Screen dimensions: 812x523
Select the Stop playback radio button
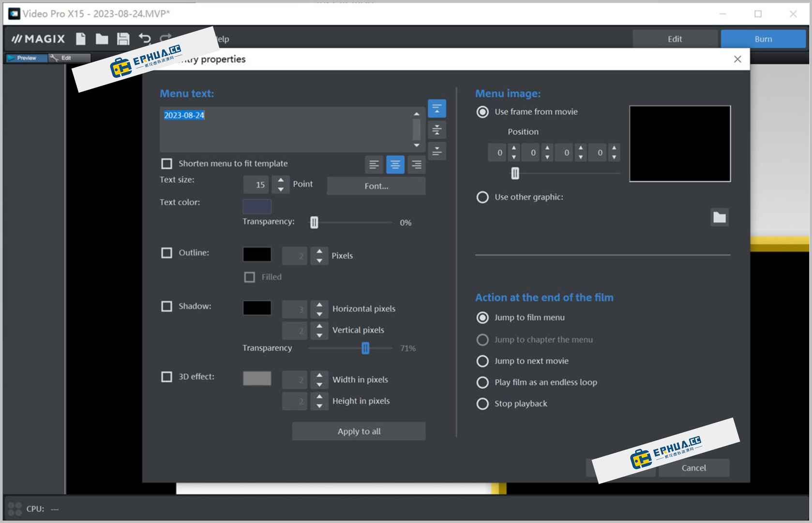[x=482, y=403]
